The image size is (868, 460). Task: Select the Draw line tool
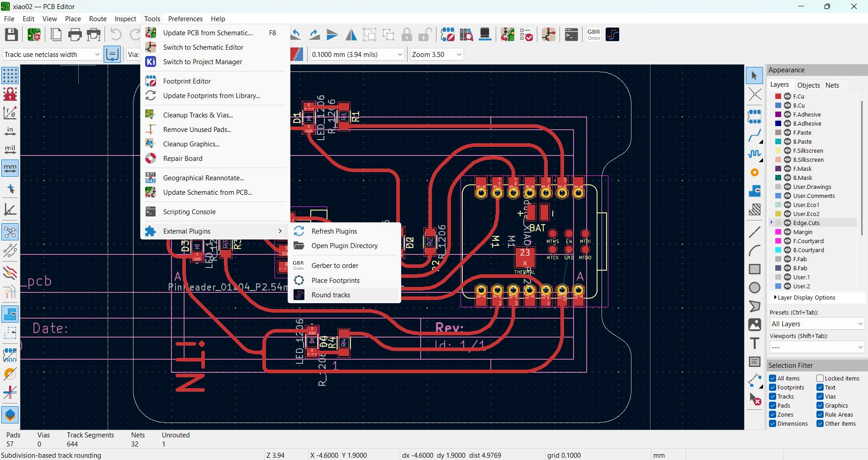point(754,232)
